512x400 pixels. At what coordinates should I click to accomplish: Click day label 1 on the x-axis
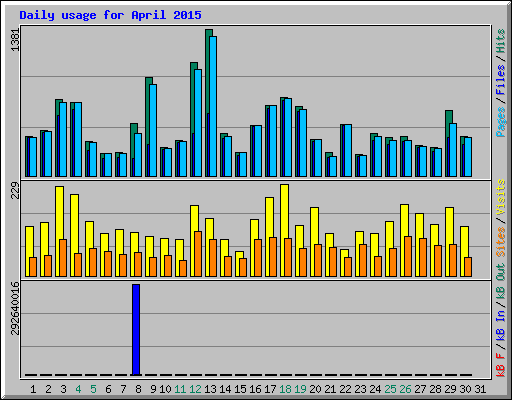click(x=33, y=389)
